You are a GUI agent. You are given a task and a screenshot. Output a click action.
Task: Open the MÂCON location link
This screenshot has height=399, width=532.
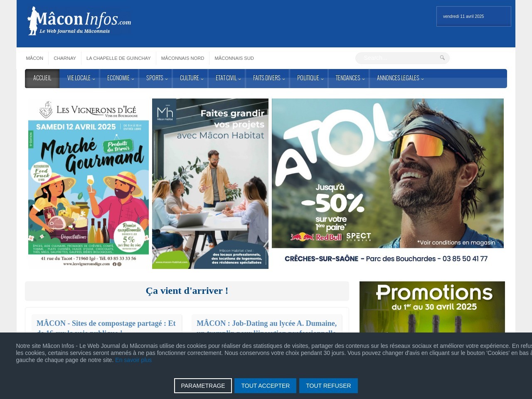pyautogui.click(x=34, y=58)
